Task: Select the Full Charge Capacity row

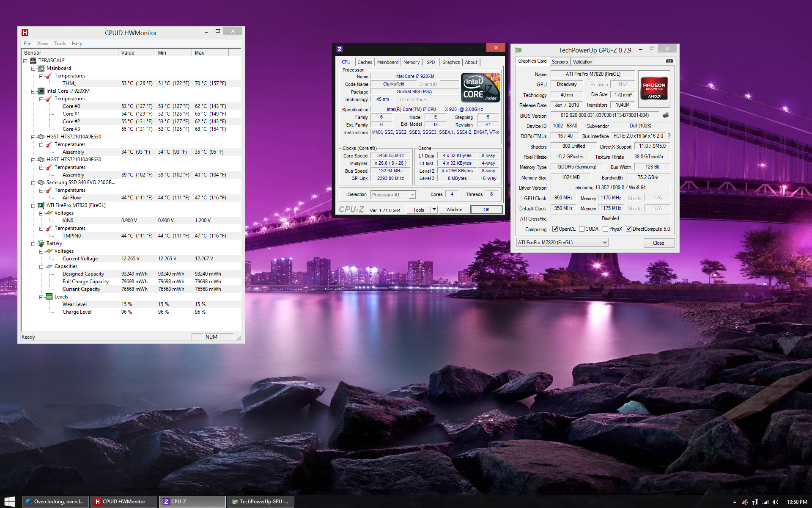Action: point(131,282)
